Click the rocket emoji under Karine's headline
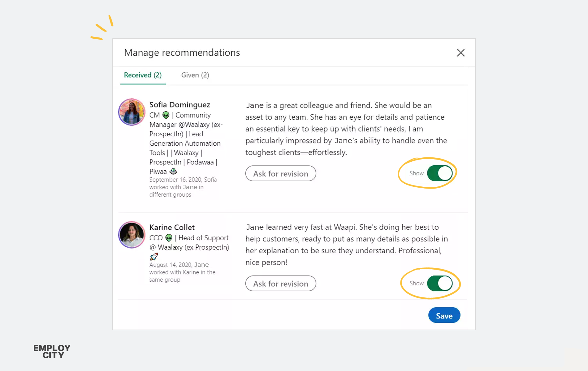This screenshot has width=588, height=371. click(x=154, y=257)
